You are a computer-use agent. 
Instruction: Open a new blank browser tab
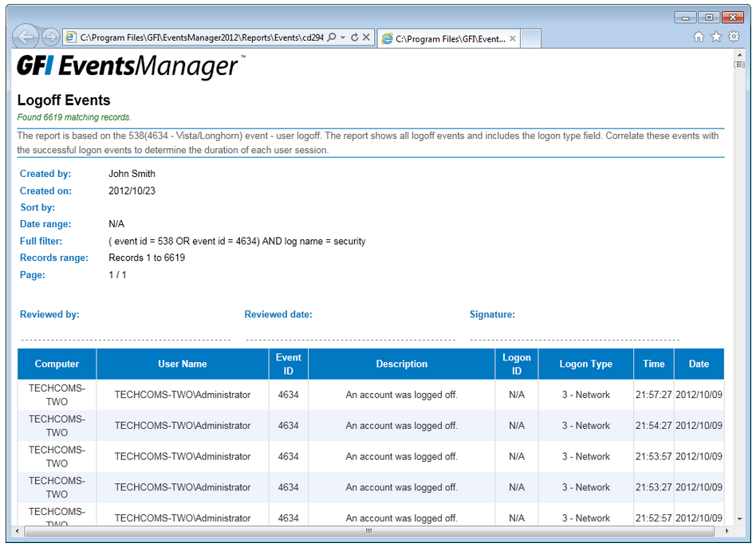pos(531,38)
